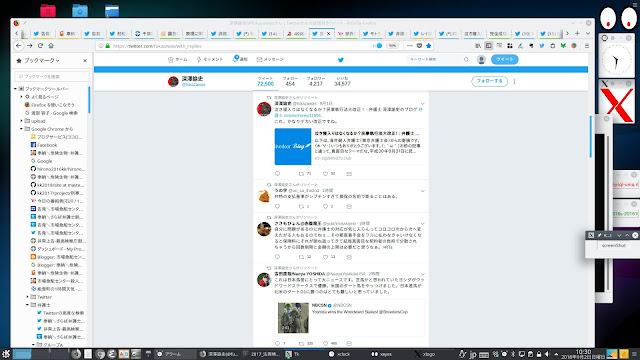Expand the upload bookmark folder
This screenshot has height=360, width=640.
tap(22, 121)
